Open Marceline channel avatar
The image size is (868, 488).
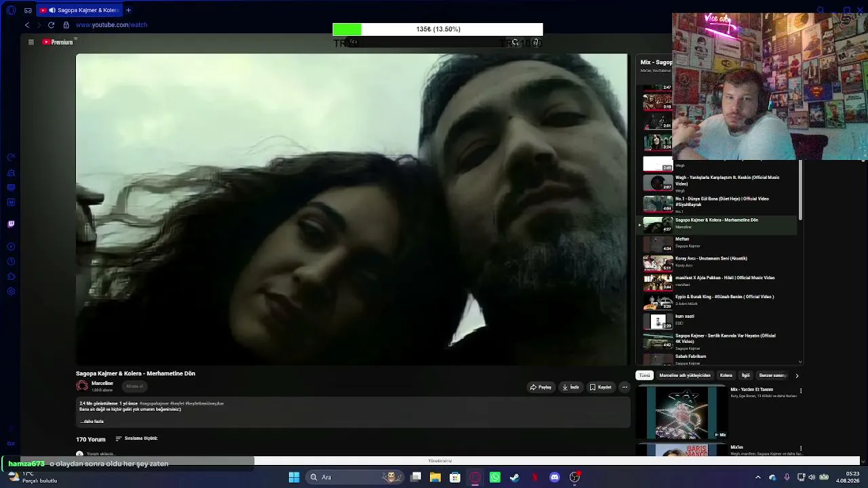pyautogui.click(x=82, y=386)
